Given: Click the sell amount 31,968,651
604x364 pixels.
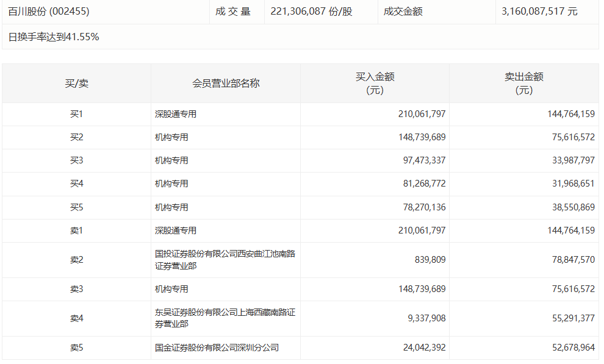Looking at the screenshot, I should [570, 184].
